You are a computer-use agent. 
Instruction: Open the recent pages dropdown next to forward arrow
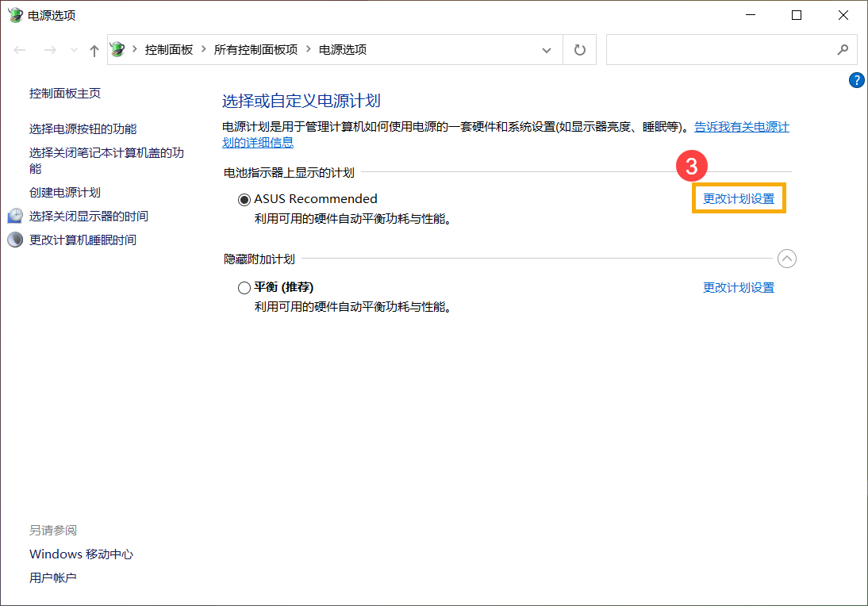click(x=73, y=49)
